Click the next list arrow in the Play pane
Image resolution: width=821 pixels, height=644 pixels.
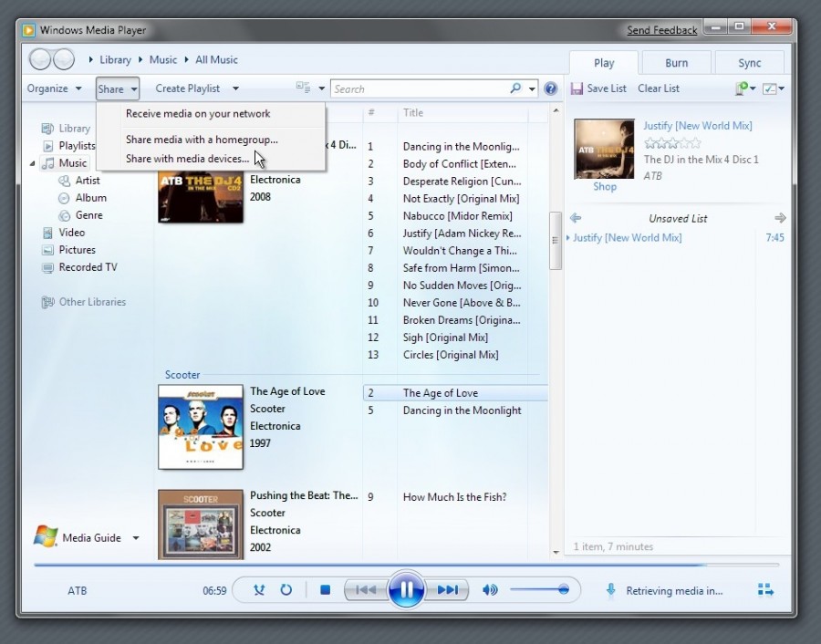780,218
